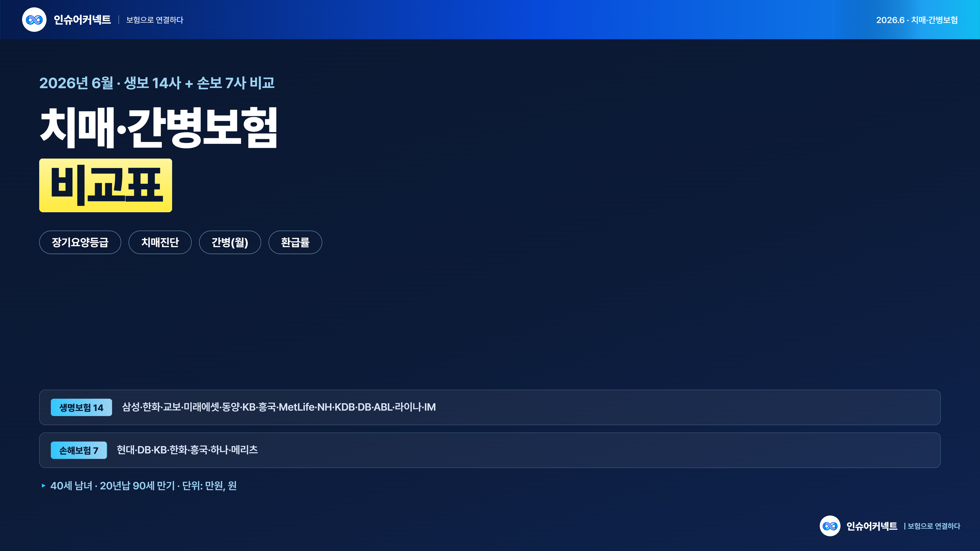
Task: Click the main title 치매·간병보험
Action: 159,127
